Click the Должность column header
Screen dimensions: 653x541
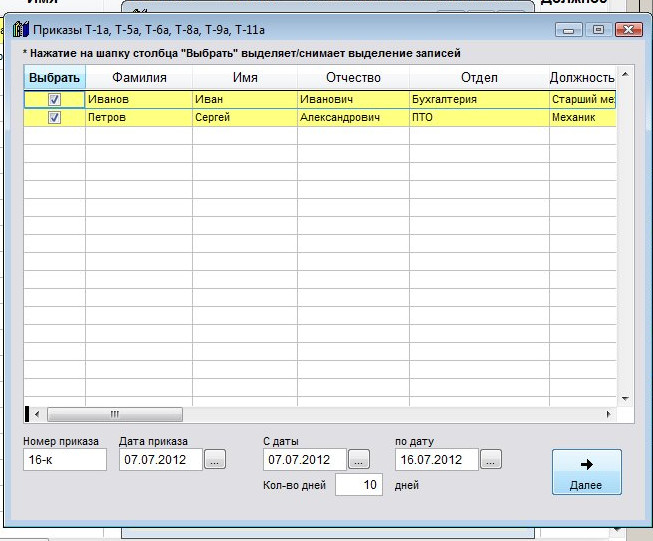(x=582, y=78)
